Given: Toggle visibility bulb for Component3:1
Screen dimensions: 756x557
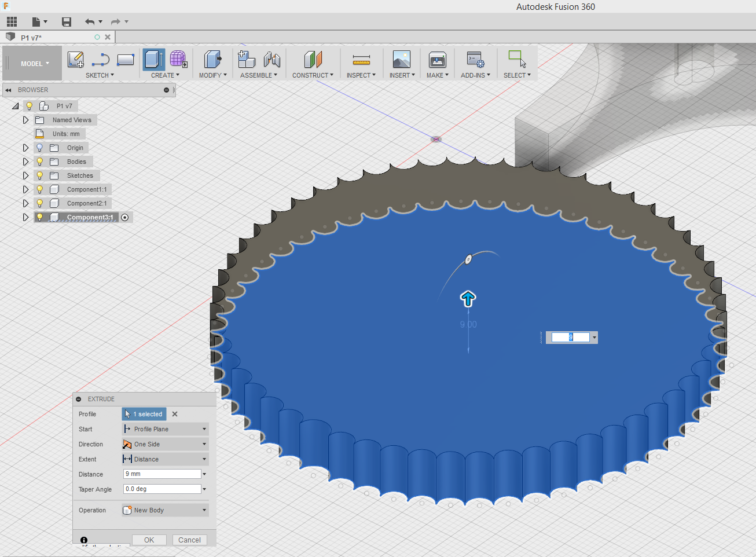Looking at the screenshot, I should pyautogui.click(x=39, y=217).
